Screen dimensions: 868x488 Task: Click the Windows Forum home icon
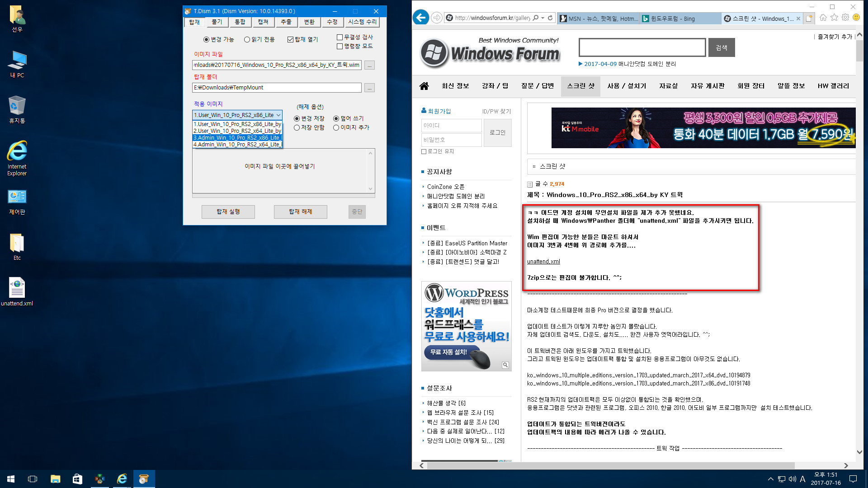click(x=424, y=86)
